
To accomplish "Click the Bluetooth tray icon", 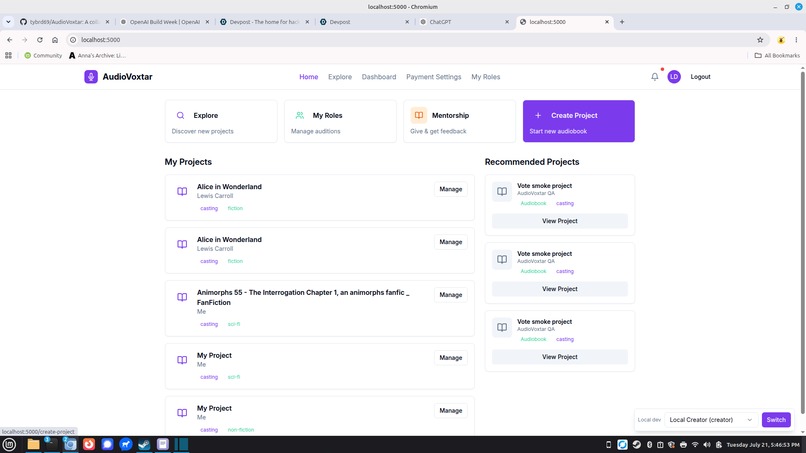I will [x=649, y=444].
